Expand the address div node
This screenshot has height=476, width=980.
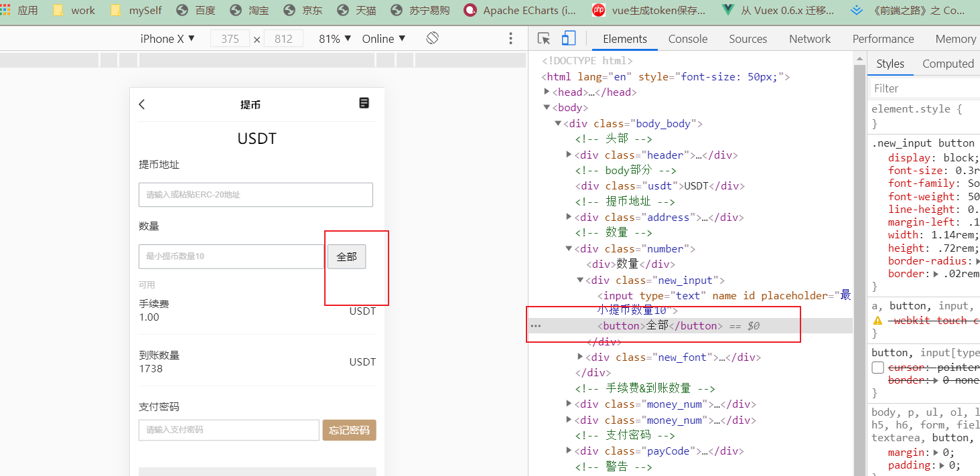tap(569, 217)
